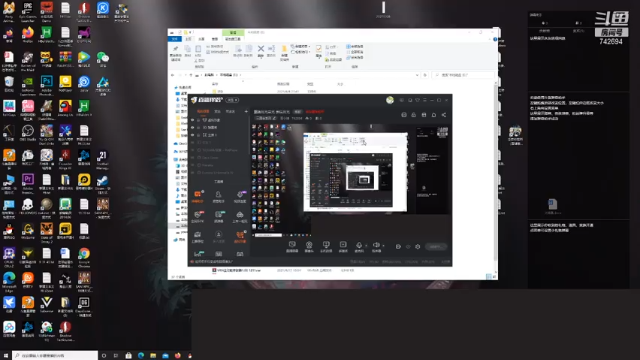Open the blue File tab in Explorer
This screenshot has width=640, height=360.
(x=175, y=39)
